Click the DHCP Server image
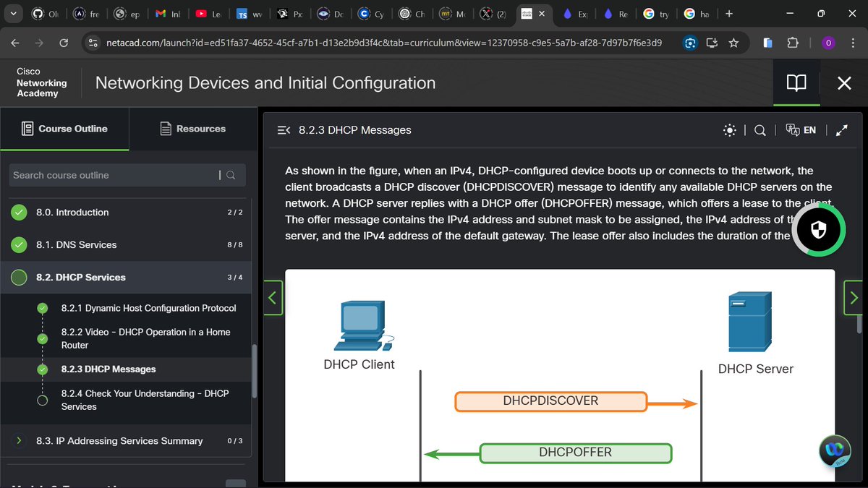This screenshot has height=488, width=868. click(750, 322)
